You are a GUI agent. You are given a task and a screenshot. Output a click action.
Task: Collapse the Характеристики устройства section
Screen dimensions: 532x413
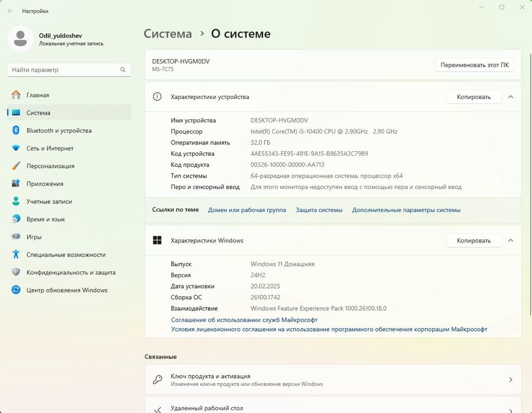tap(511, 97)
